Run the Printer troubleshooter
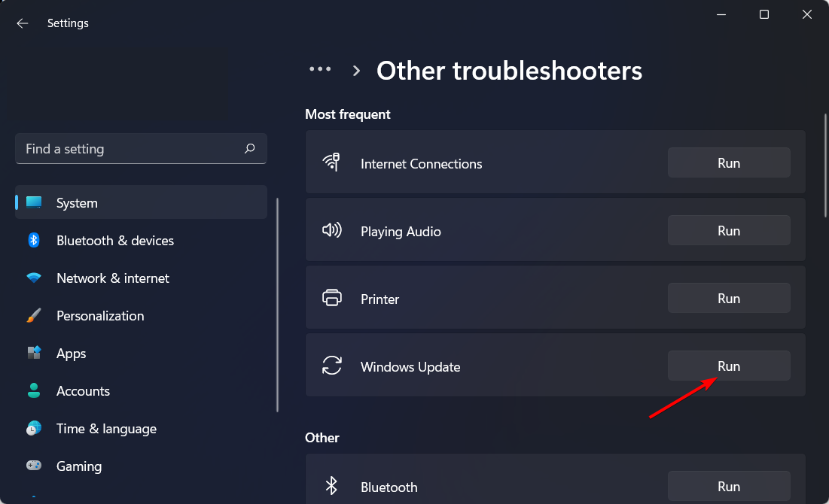The height and width of the screenshot is (504, 829). click(728, 299)
